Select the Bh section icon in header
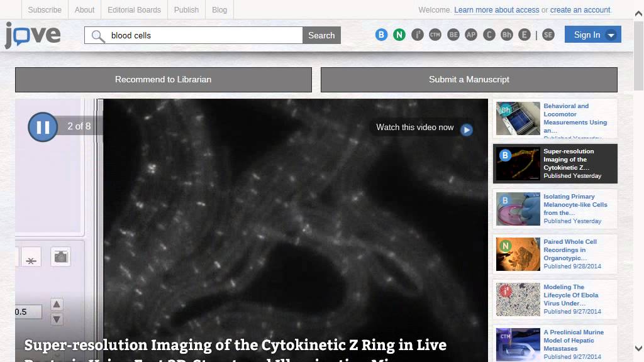644x362 pixels. (x=507, y=35)
